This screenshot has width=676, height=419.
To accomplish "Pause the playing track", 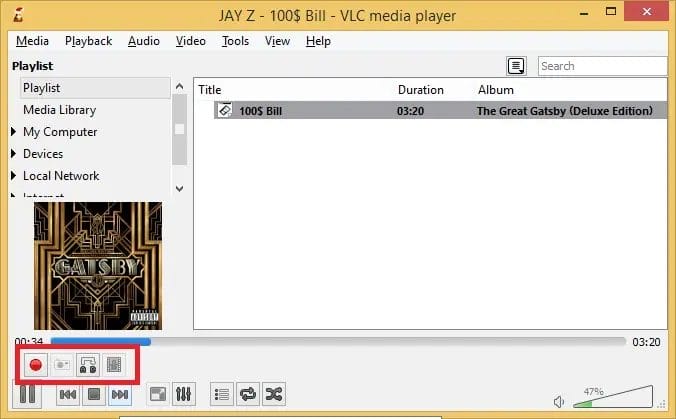I will pyautogui.click(x=29, y=395).
